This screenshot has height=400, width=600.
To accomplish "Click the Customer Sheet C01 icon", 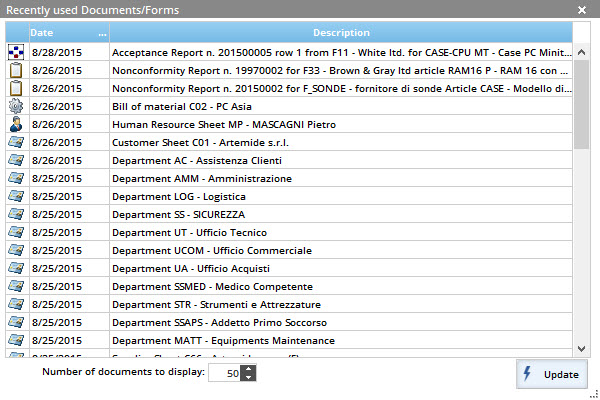I will click(15, 142).
